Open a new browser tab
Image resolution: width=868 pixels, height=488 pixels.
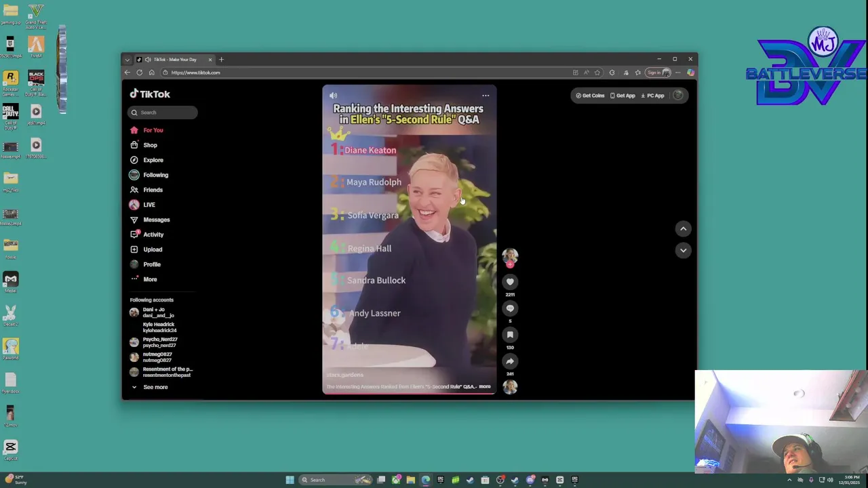[221, 60]
